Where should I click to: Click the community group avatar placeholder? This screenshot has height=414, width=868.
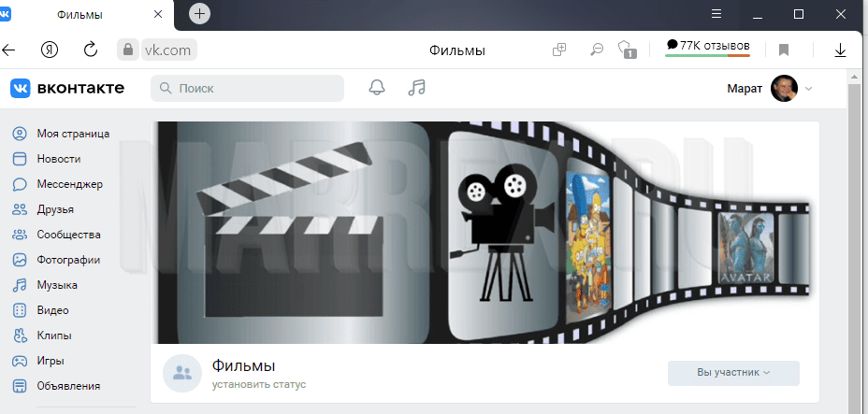(182, 373)
